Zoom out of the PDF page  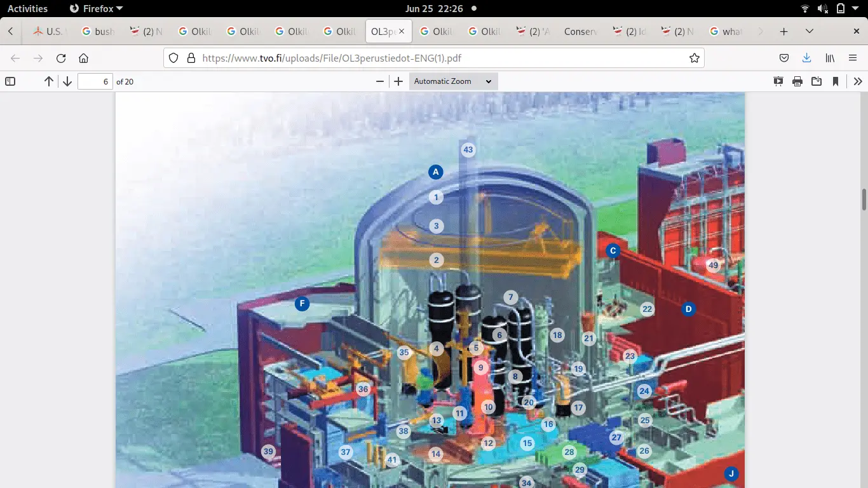tap(380, 81)
